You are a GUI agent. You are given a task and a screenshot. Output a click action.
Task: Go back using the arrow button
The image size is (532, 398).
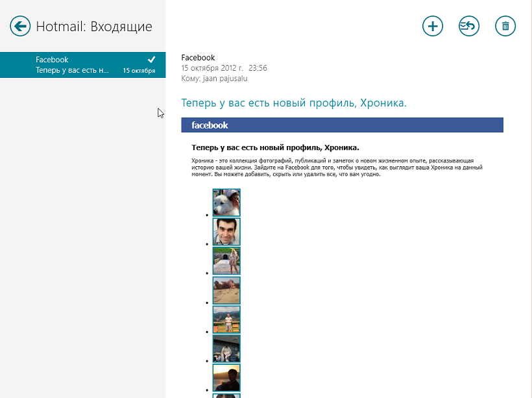tap(20, 26)
